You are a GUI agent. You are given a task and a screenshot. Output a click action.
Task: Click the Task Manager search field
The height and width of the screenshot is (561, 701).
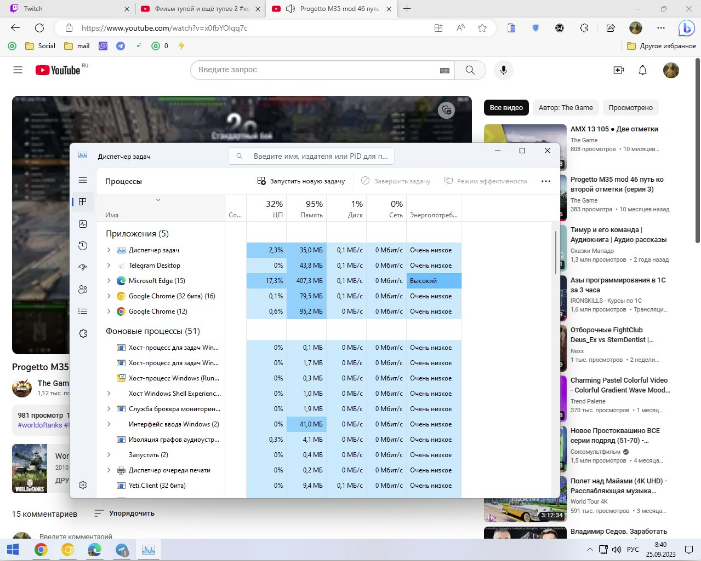312,157
